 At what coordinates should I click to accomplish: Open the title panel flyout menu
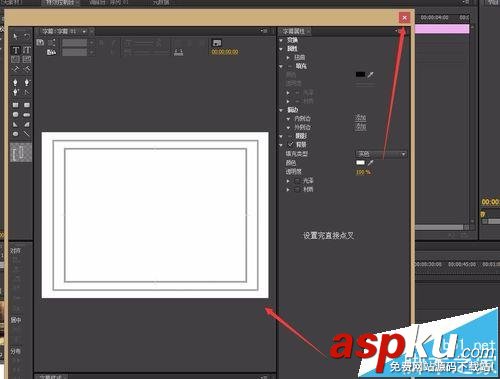coord(264,31)
